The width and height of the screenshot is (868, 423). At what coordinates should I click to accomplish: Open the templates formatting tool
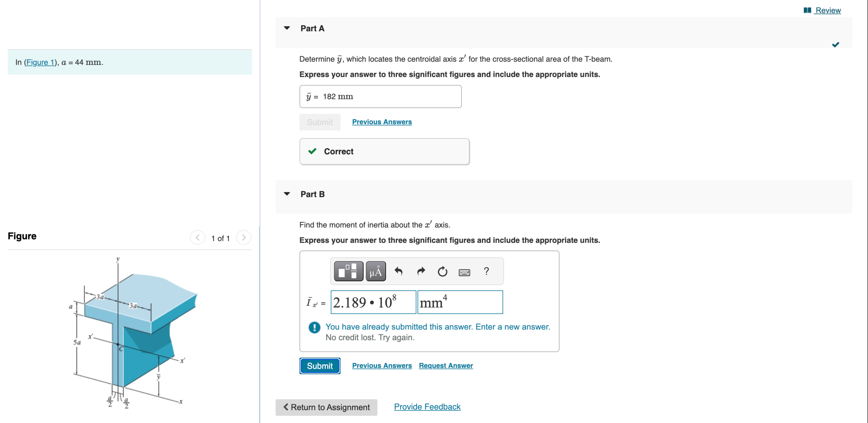pyautogui.click(x=348, y=271)
